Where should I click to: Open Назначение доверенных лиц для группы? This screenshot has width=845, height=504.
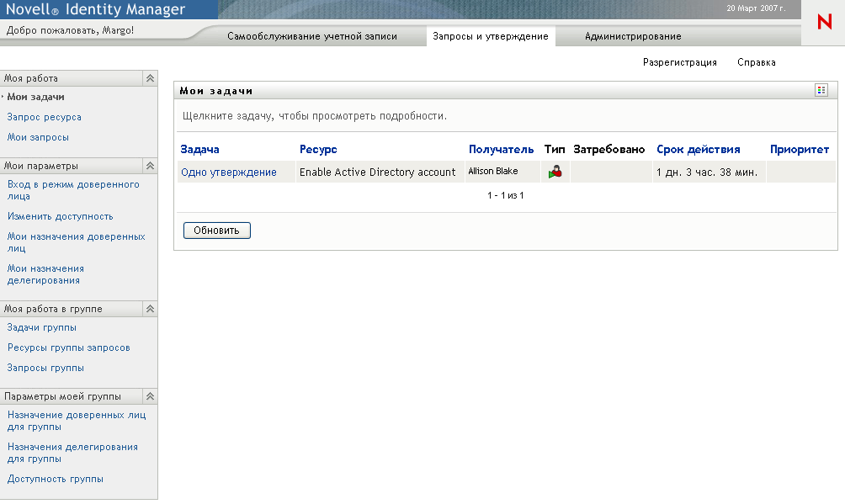77,421
